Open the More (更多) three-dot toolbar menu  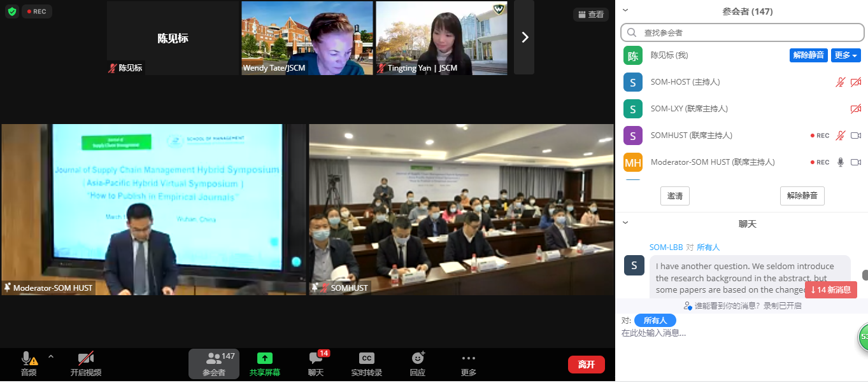[469, 363]
